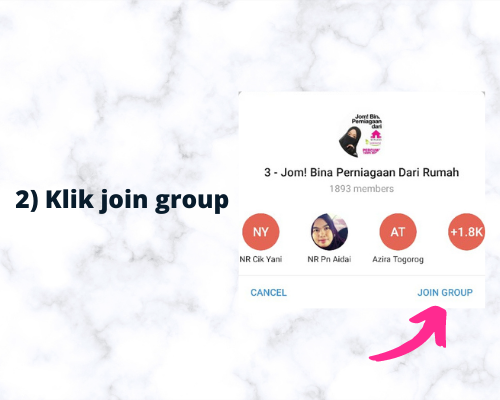Click the Azira Togorog name label
Image resolution: width=500 pixels, height=400 pixels.
click(x=398, y=259)
